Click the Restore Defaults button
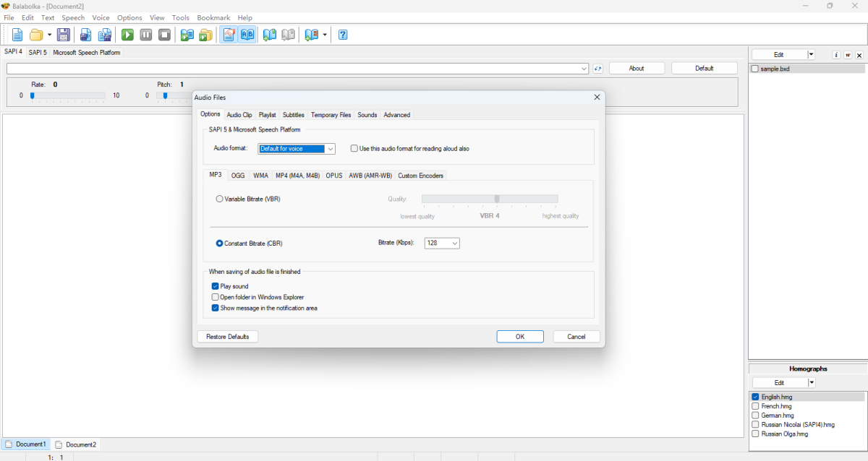 [x=227, y=337]
